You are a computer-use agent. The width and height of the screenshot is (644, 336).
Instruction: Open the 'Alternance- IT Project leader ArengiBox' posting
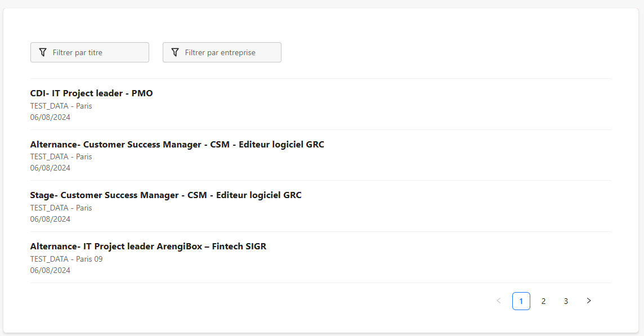click(x=148, y=246)
